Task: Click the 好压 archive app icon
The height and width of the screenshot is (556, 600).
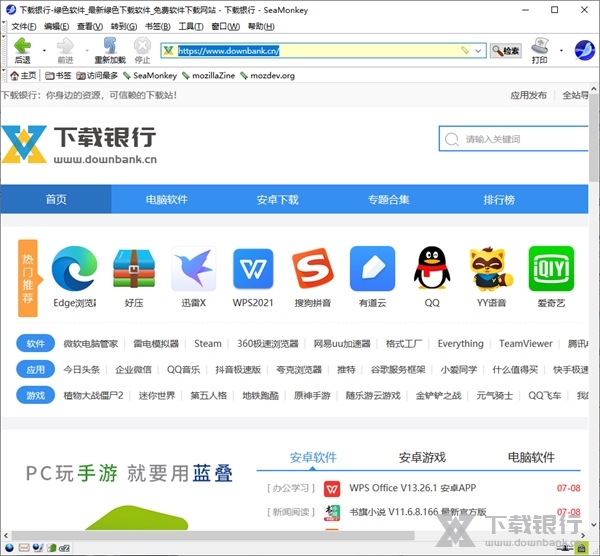Action: pos(134,269)
